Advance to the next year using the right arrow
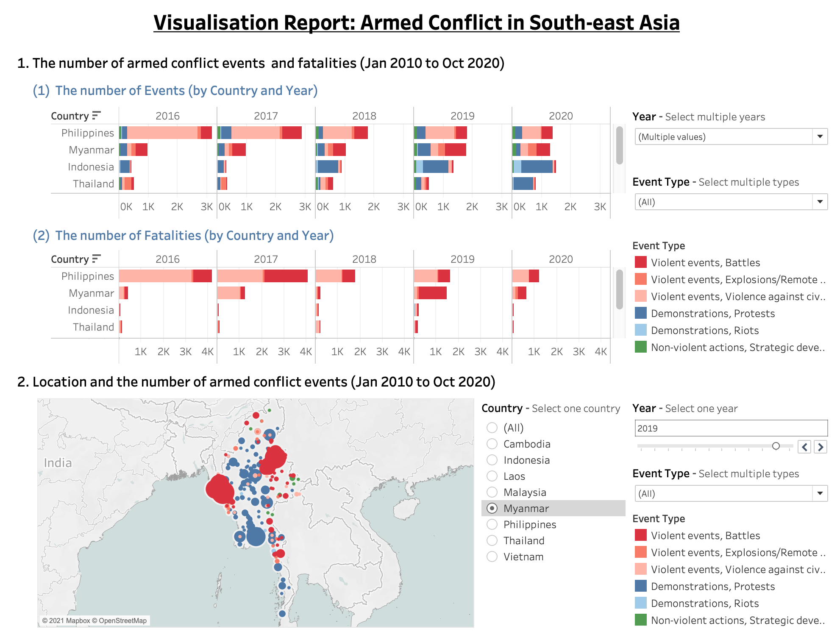 pyautogui.click(x=821, y=446)
